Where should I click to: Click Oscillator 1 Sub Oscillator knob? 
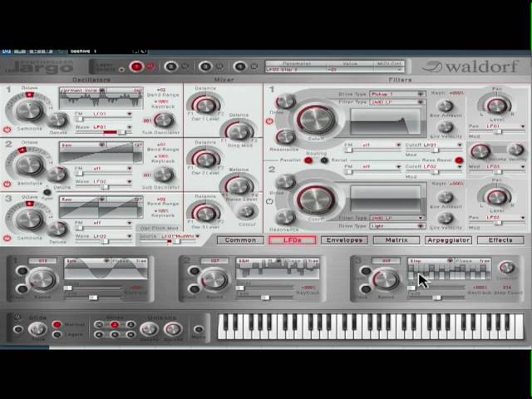164,120
